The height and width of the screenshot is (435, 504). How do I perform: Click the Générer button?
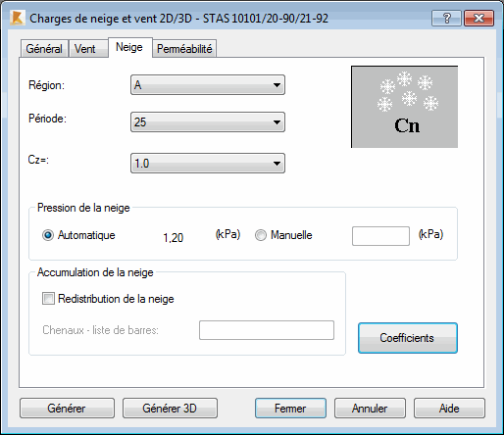pyautogui.click(x=67, y=409)
